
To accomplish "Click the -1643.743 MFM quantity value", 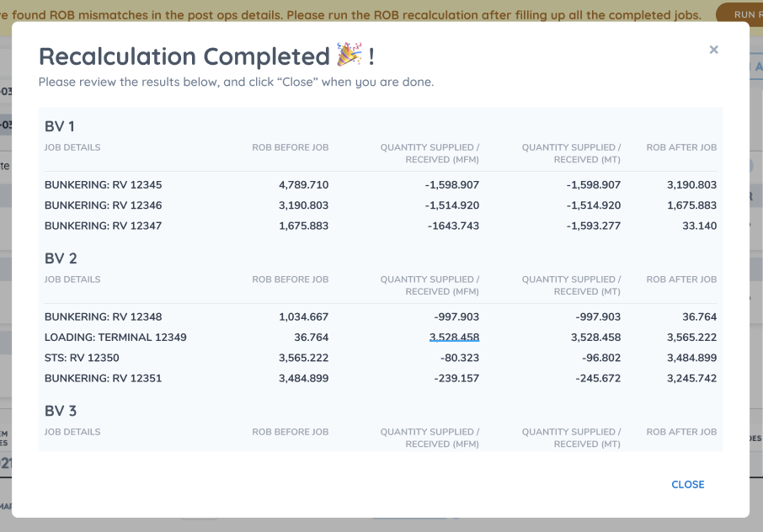I will click(453, 226).
